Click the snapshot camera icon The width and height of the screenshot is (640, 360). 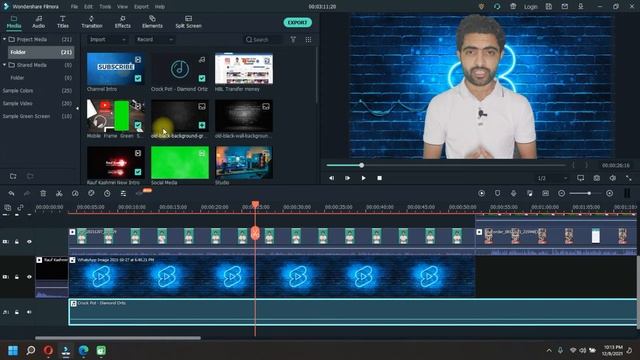point(596,178)
